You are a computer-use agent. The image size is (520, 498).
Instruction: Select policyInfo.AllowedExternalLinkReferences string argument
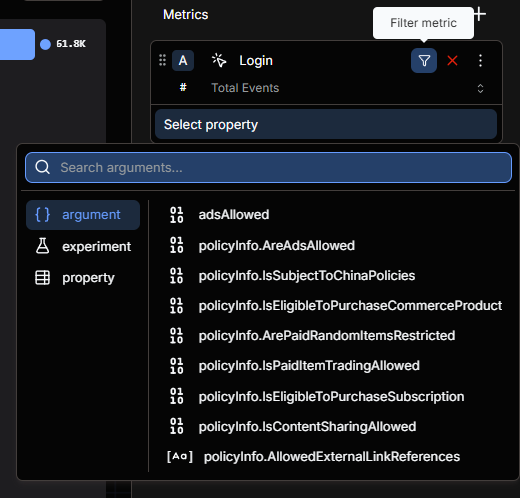pyautogui.click(x=332, y=456)
